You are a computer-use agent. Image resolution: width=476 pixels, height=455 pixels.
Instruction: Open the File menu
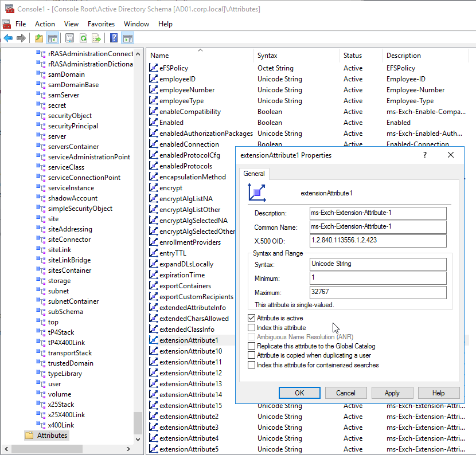[21, 24]
